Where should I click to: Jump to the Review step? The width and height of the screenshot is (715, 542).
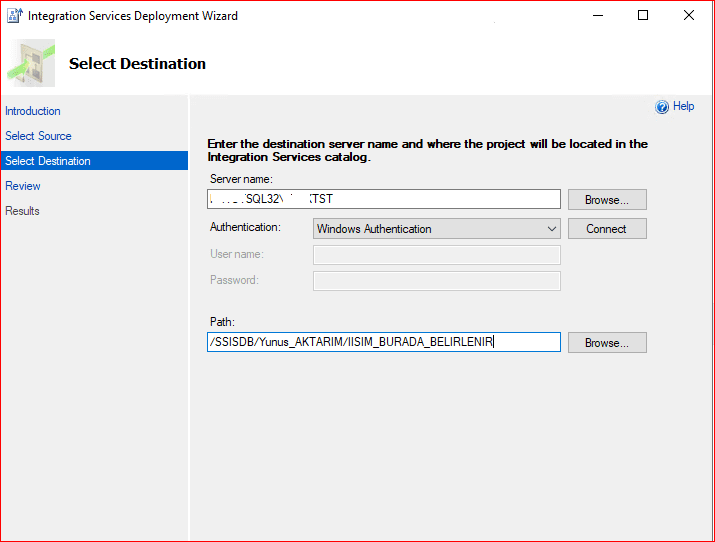23,186
